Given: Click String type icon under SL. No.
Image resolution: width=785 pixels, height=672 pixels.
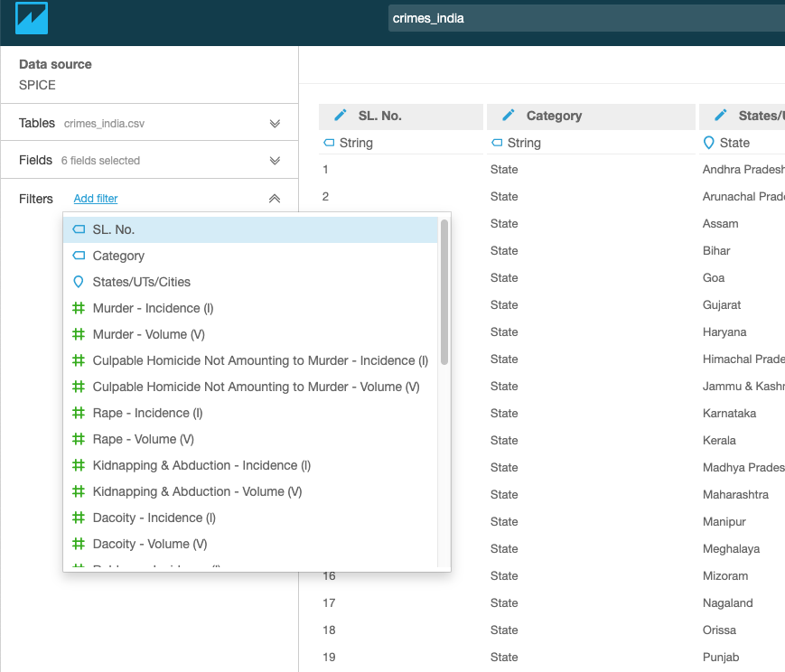Looking at the screenshot, I should pyautogui.click(x=329, y=143).
